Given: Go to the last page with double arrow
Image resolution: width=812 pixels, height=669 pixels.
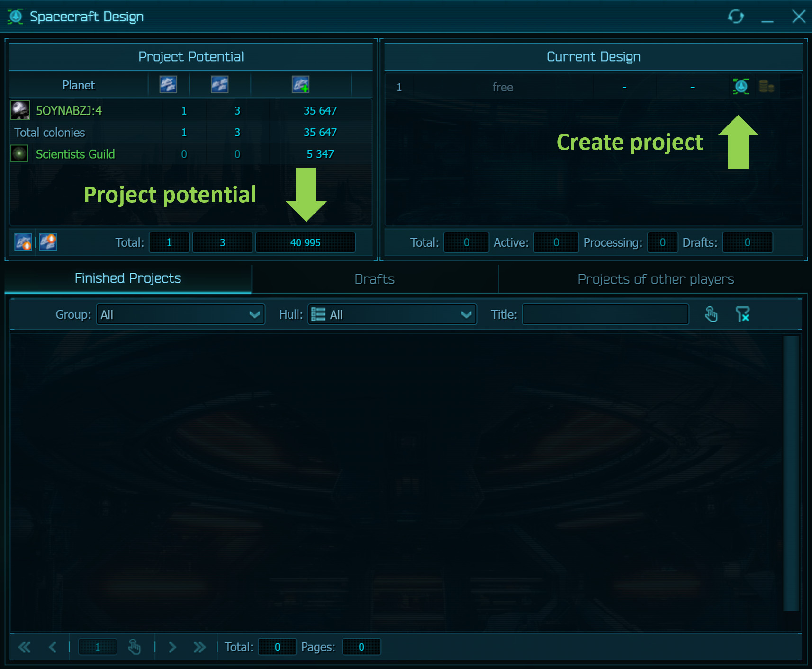Looking at the screenshot, I should point(199,647).
